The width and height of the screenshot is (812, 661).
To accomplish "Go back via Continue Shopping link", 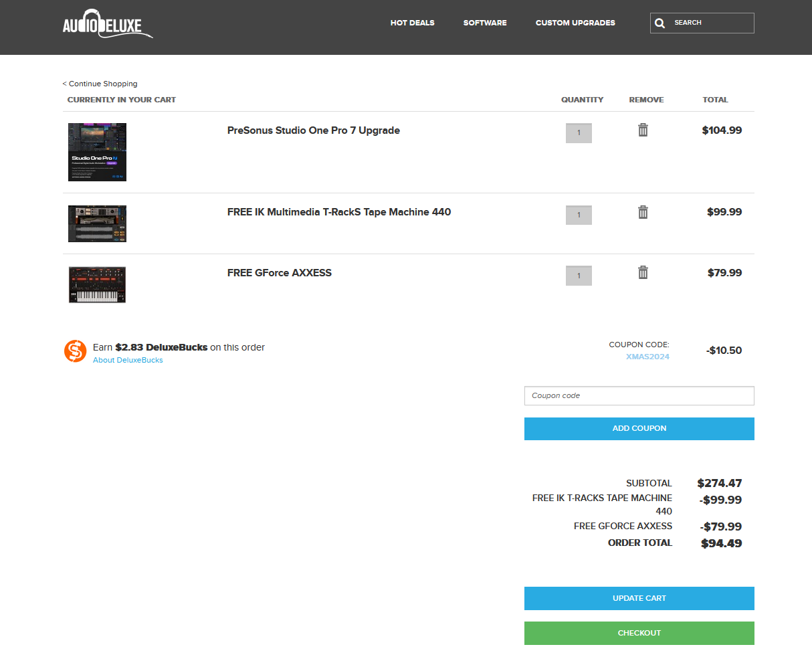I will tap(100, 84).
